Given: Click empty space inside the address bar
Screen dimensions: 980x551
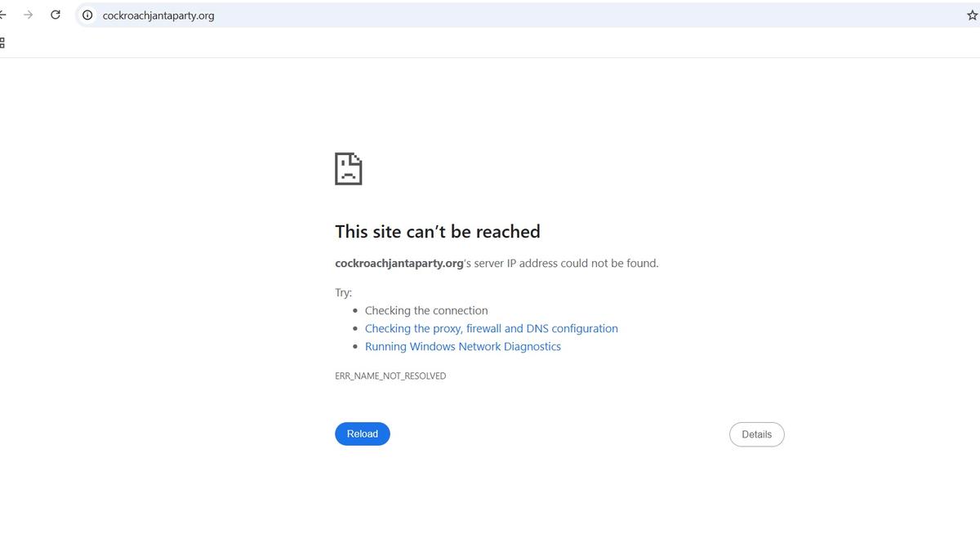Looking at the screenshot, I should pos(572,15).
